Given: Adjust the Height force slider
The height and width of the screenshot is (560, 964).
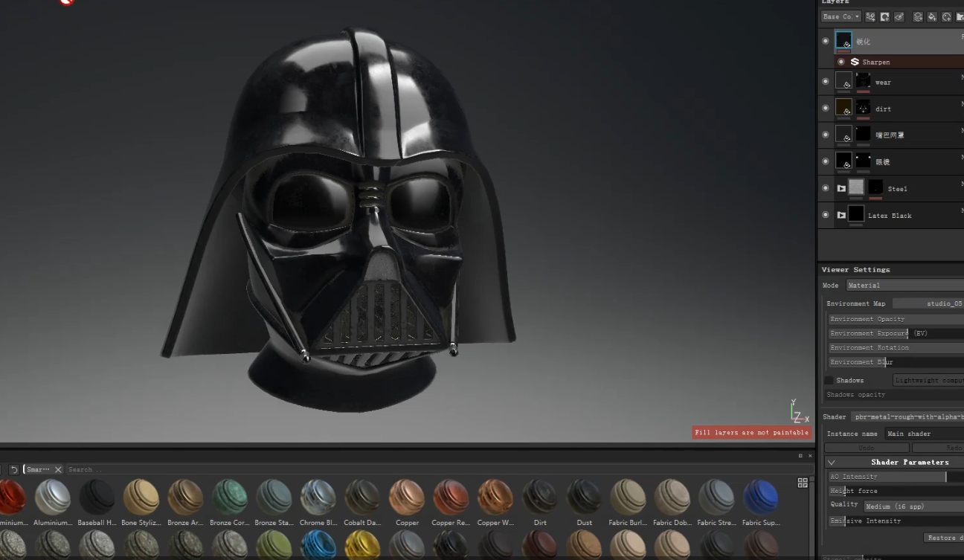Looking at the screenshot, I should 896,491.
